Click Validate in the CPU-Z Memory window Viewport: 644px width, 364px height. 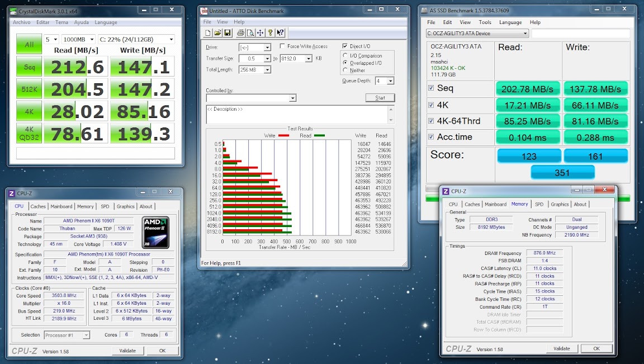pyautogui.click(x=561, y=348)
